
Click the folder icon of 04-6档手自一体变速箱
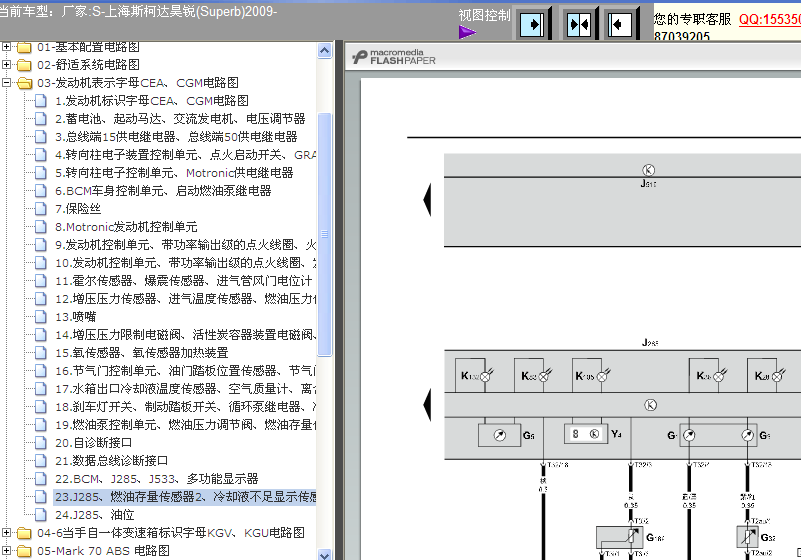coord(24,533)
